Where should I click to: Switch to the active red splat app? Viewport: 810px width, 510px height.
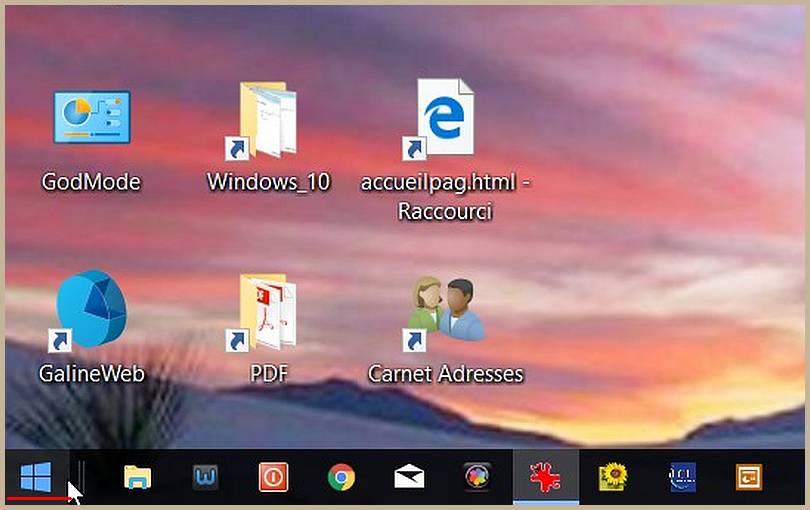546,476
